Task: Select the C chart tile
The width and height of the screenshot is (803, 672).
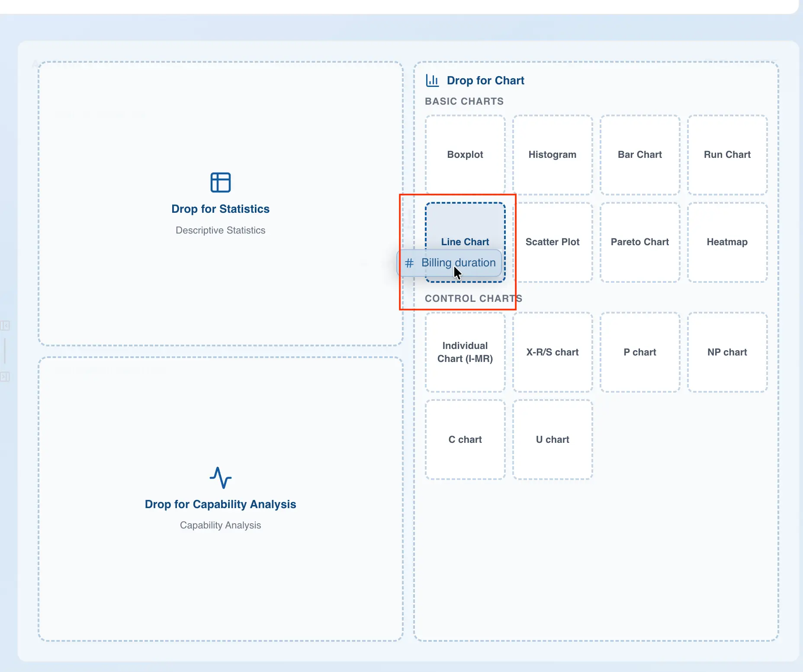Action: 465,439
